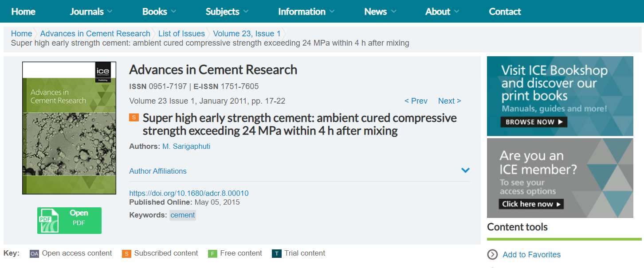The width and height of the screenshot is (644, 268).
Task: Click the Trial content key icon
Action: pos(277,254)
